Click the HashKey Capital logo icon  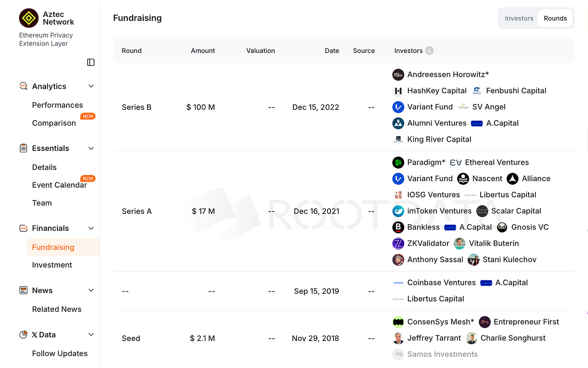pyautogui.click(x=398, y=91)
